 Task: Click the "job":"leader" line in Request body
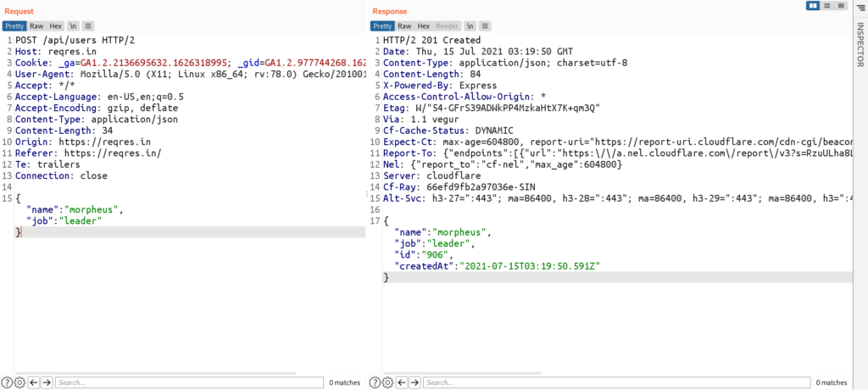click(x=64, y=221)
